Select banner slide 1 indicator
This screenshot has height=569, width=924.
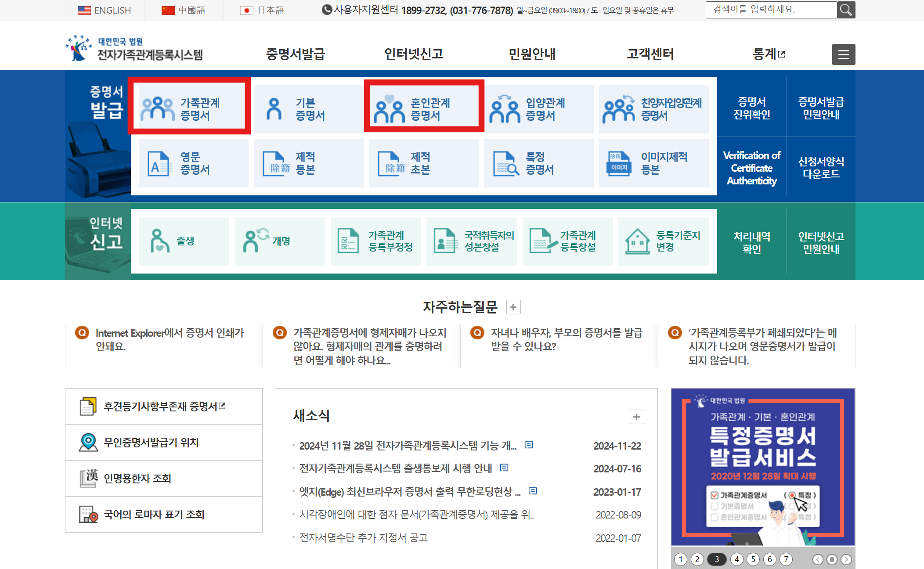[x=680, y=559]
